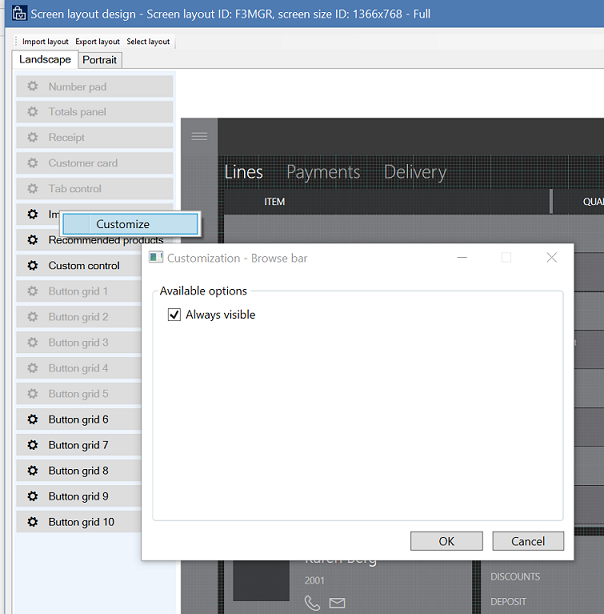Click the gear icon beside Receipt

pyautogui.click(x=33, y=137)
